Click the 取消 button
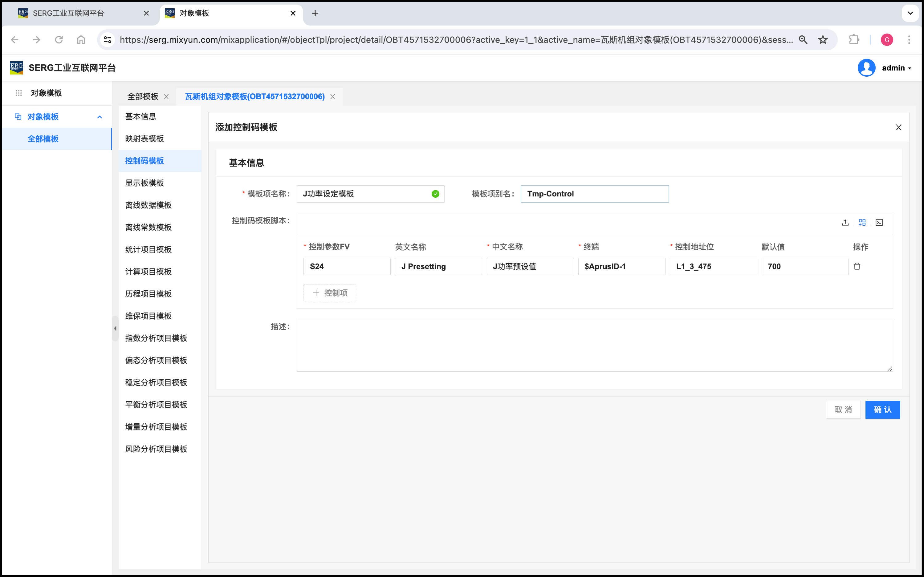The height and width of the screenshot is (577, 924). point(843,410)
